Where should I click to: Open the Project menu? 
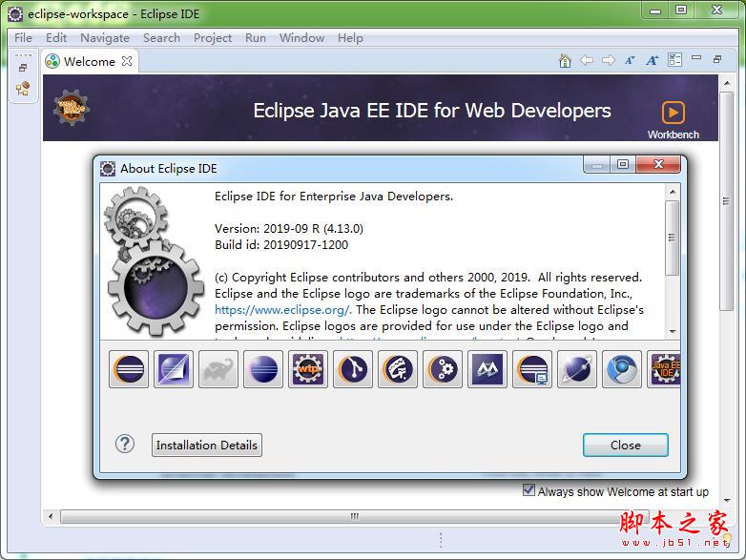(213, 37)
